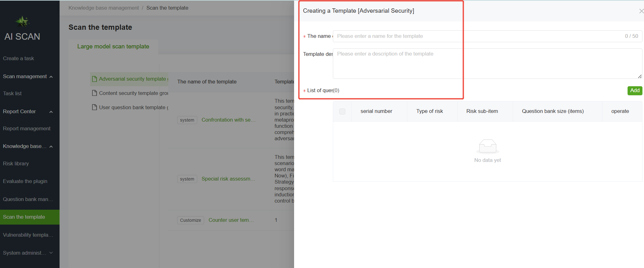Click the template description text area

click(487, 64)
